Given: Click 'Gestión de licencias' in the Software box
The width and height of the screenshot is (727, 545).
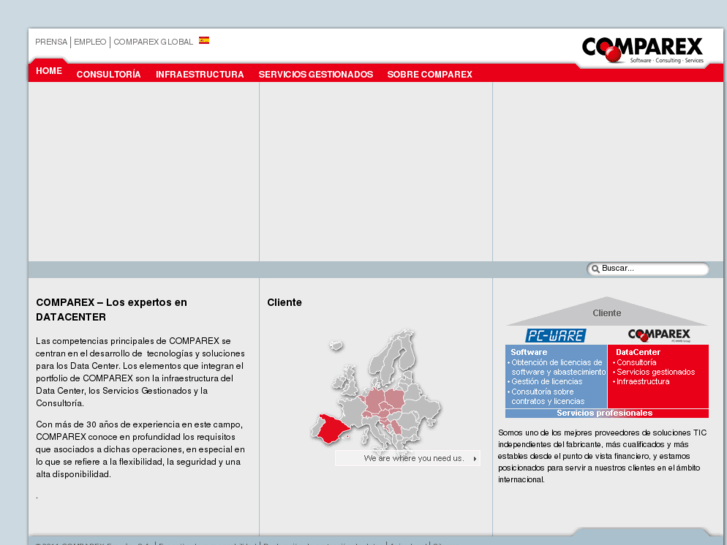Looking at the screenshot, I should 547,382.
